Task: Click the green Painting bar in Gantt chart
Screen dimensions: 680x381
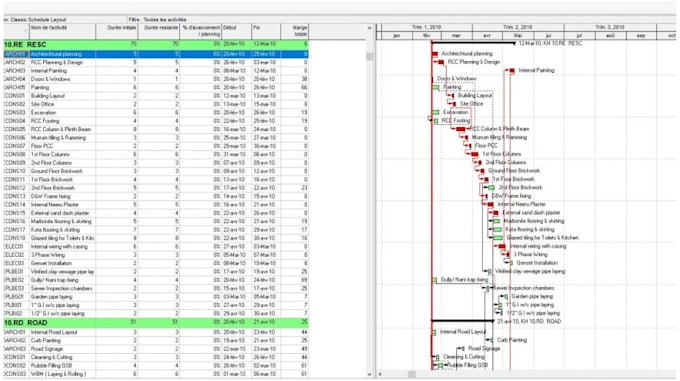Action: pos(436,87)
